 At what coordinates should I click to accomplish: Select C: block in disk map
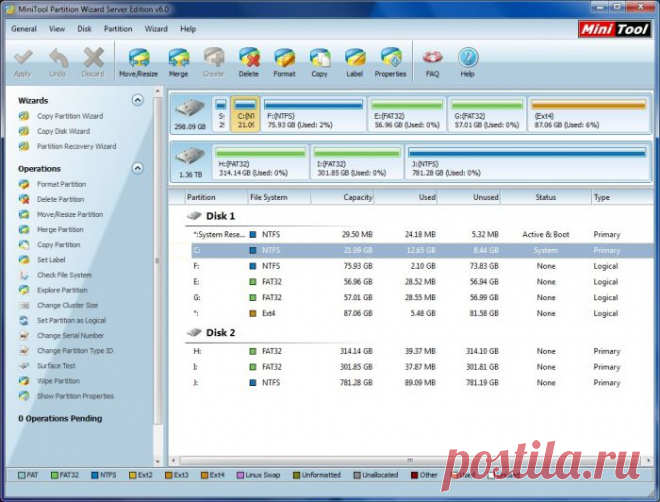pos(245,114)
